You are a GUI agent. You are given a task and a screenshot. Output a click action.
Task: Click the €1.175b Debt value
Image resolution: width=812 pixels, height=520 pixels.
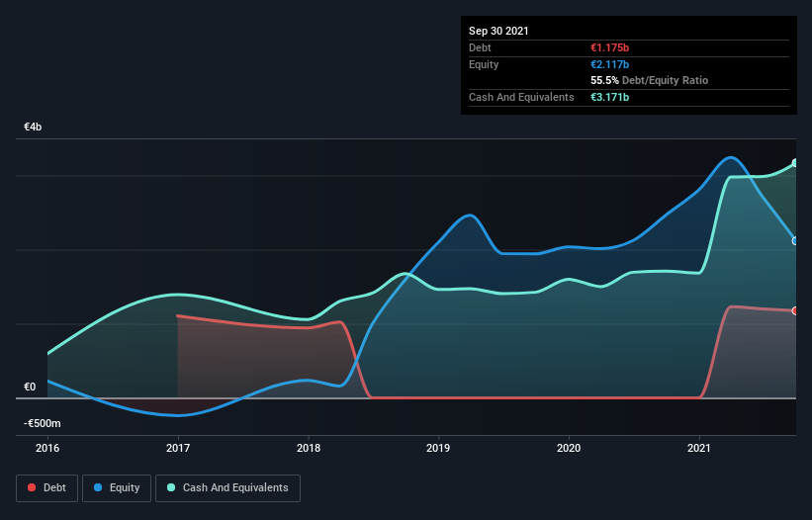click(x=609, y=47)
